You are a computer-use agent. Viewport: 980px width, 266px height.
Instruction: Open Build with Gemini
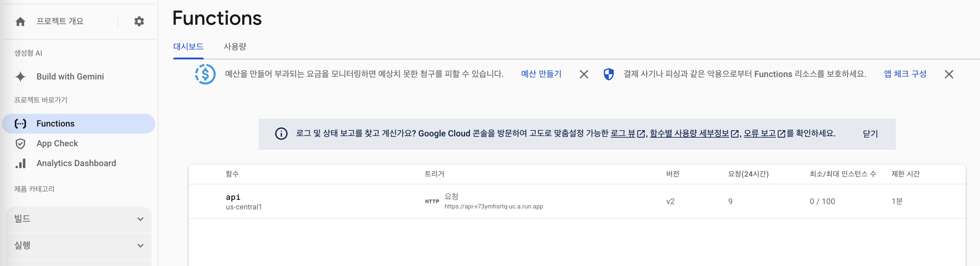coord(70,76)
